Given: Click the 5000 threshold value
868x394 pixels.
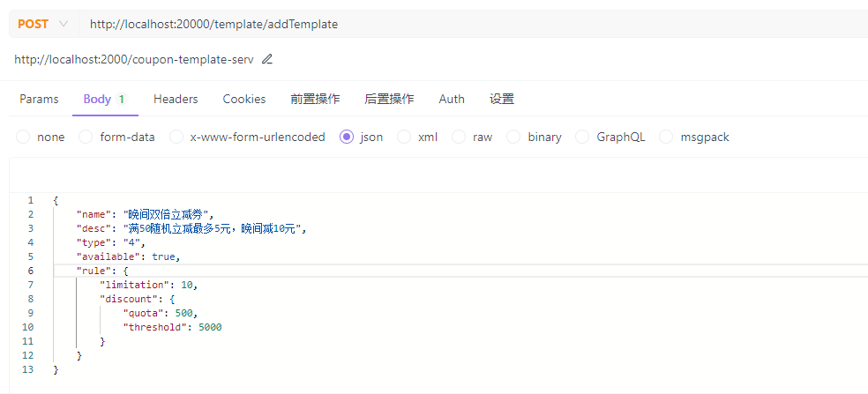Looking at the screenshot, I should point(210,328).
